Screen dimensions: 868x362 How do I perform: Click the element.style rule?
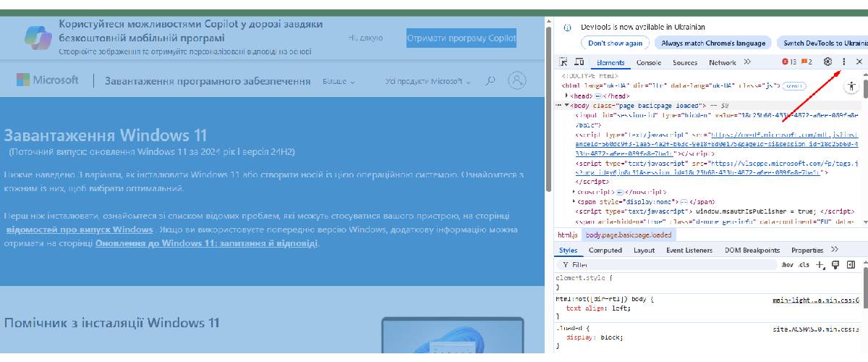tap(584, 277)
